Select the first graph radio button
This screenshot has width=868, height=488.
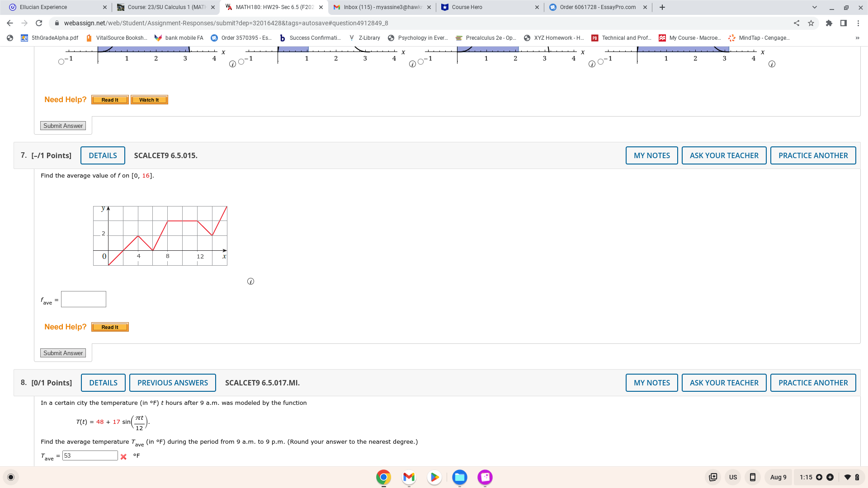tap(61, 62)
